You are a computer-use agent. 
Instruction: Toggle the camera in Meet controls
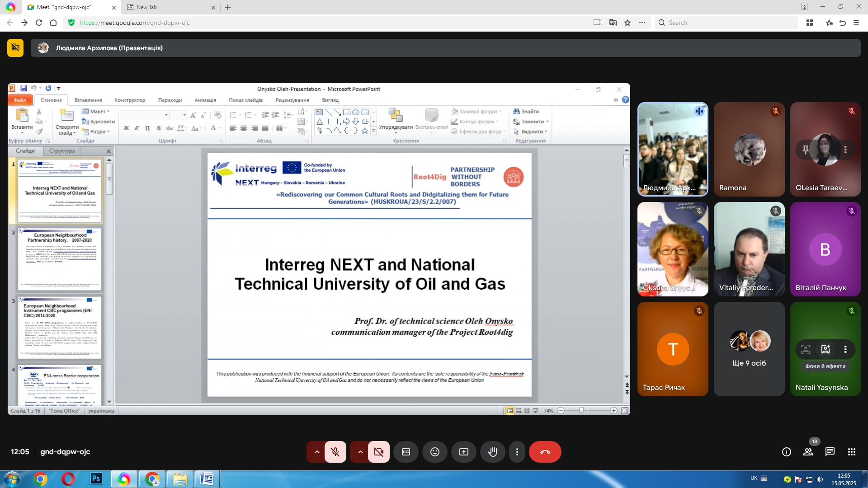[378, 452]
